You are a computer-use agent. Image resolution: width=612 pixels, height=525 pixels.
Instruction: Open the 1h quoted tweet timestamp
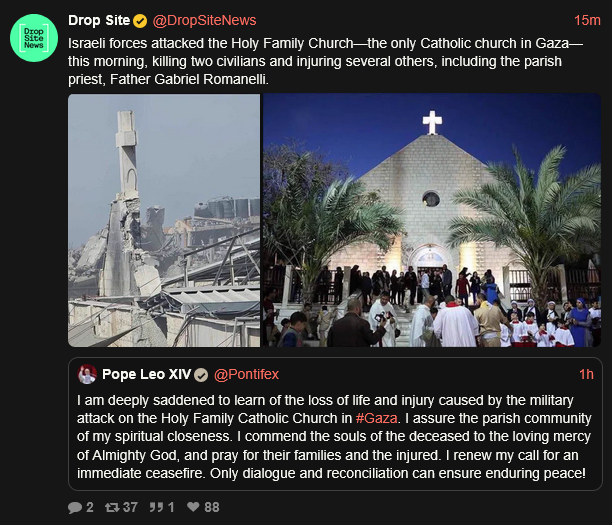[x=586, y=374]
